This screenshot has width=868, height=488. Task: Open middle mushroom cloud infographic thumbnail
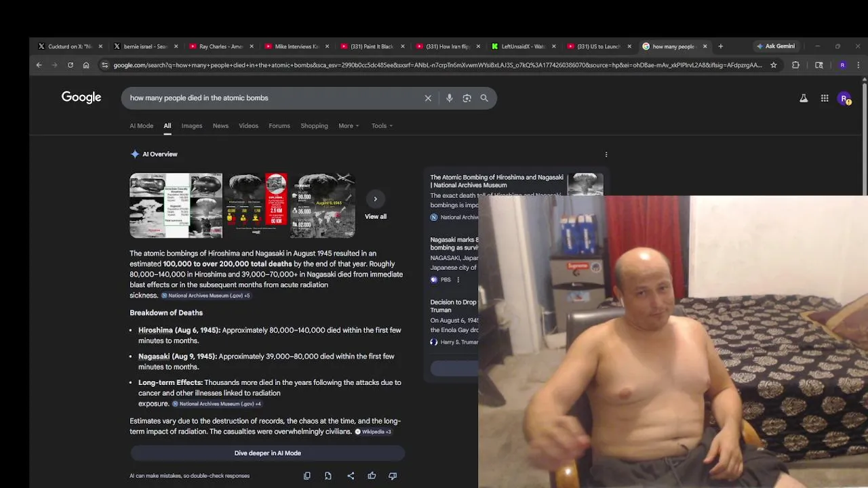pyautogui.click(x=256, y=205)
